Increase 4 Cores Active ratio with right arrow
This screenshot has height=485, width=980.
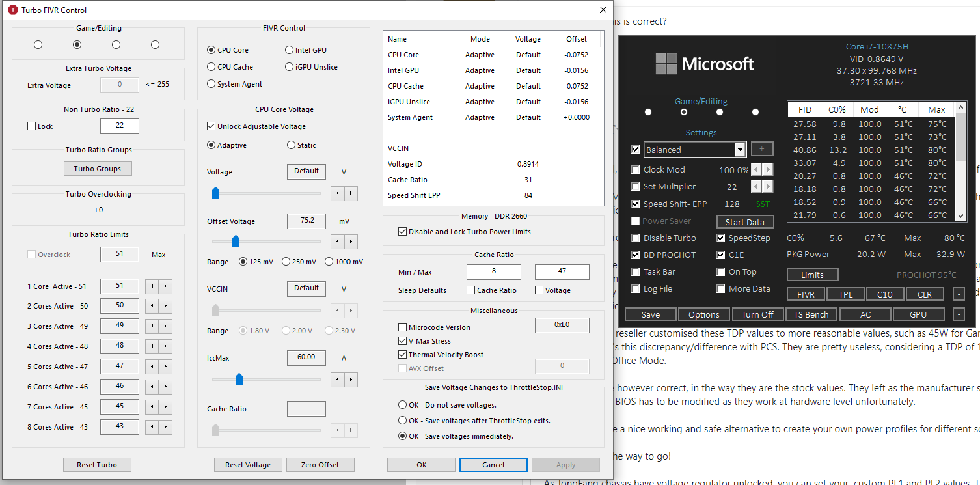165,346
